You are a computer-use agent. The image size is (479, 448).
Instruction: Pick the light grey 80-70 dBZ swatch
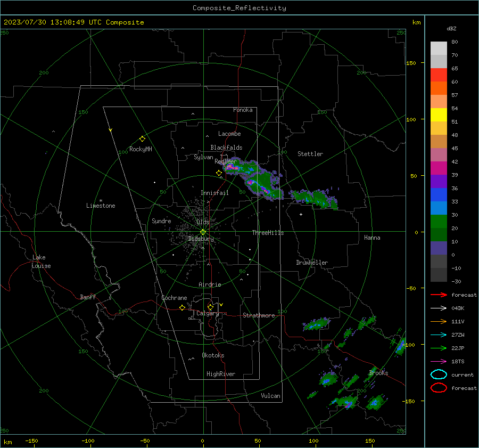click(x=439, y=48)
